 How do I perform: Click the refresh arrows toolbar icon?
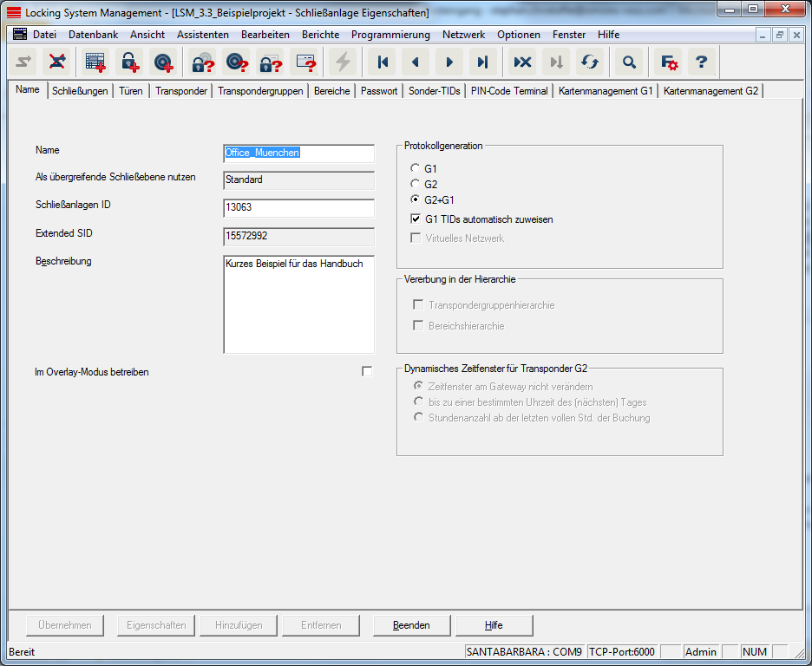(x=590, y=62)
